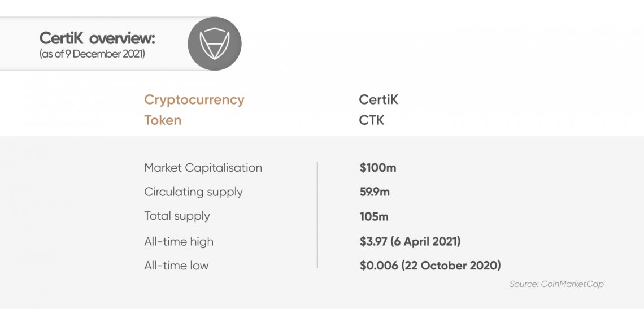Select the Total supply label
This screenshot has width=644, height=309.
point(177,216)
